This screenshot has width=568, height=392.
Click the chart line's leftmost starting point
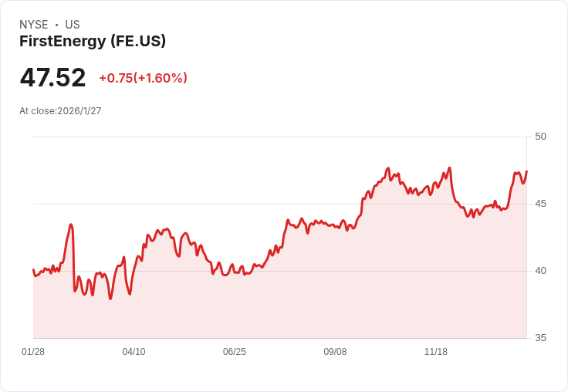[x=33, y=270]
